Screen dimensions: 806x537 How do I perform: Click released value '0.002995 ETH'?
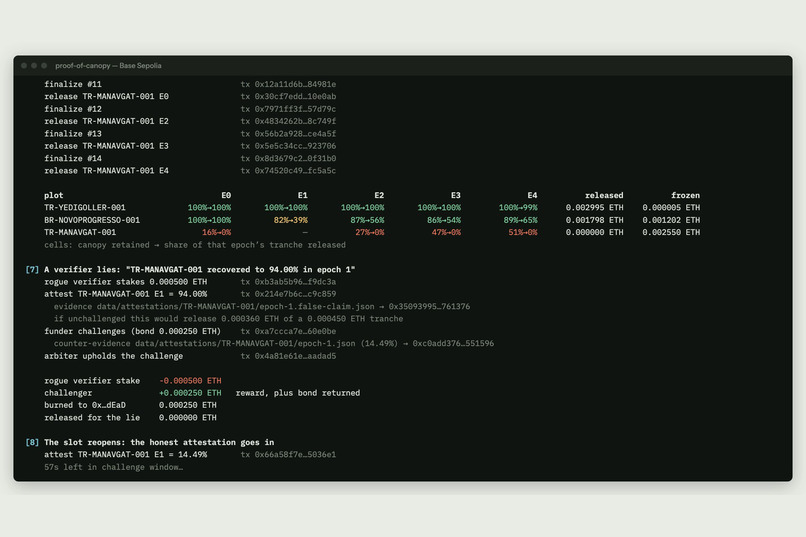coord(594,208)
